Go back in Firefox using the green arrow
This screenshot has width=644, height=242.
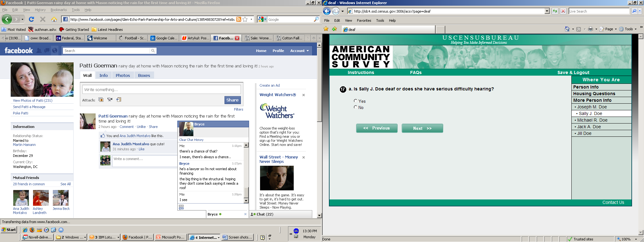[x=7, y=19]
